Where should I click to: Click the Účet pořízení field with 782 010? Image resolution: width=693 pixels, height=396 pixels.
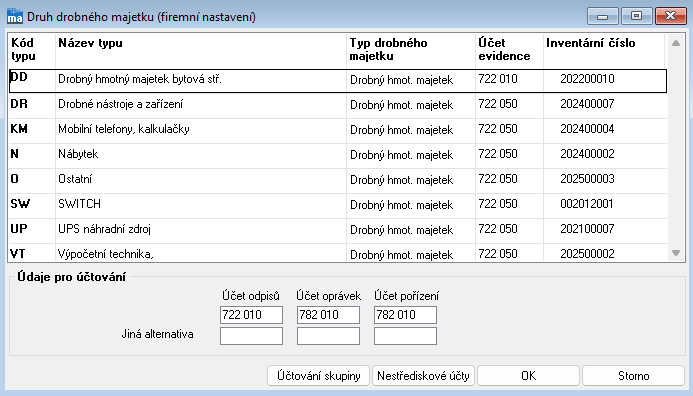405,315
